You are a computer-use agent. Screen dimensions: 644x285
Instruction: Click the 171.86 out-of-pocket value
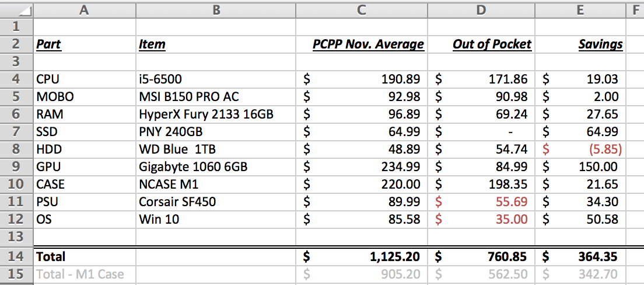[x=508, y=78]
